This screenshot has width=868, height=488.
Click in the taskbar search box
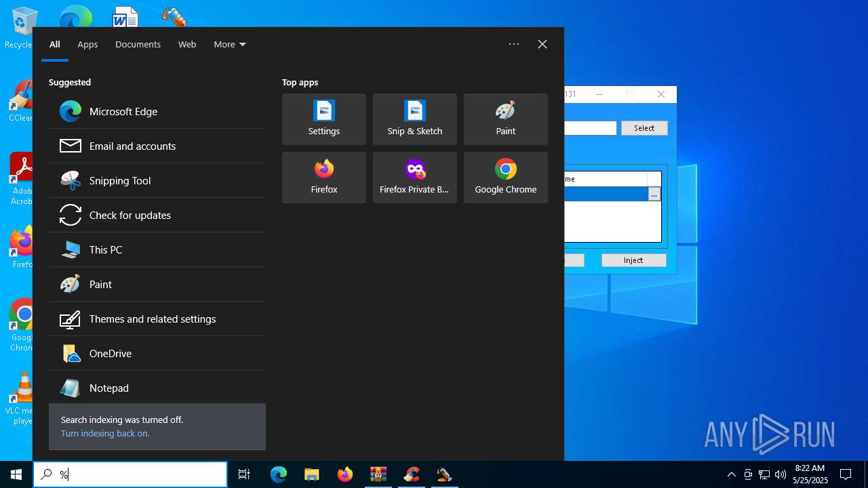[x=130, y=474]
